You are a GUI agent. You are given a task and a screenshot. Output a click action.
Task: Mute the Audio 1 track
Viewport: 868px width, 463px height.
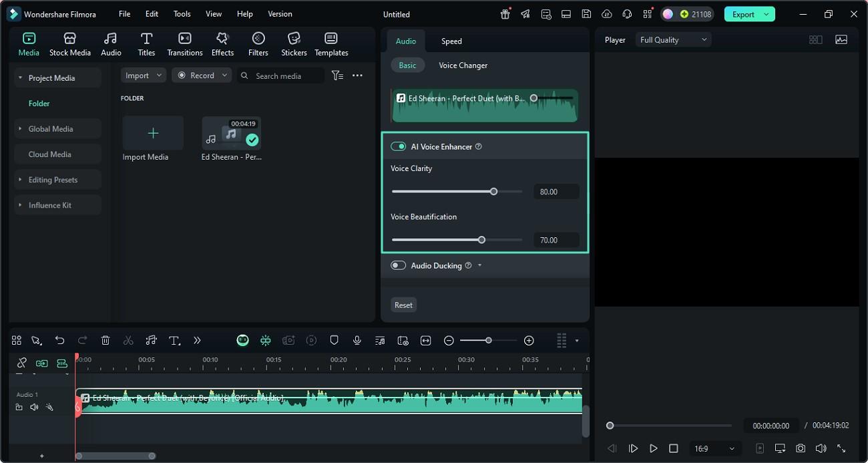click(x=34, y=407)
